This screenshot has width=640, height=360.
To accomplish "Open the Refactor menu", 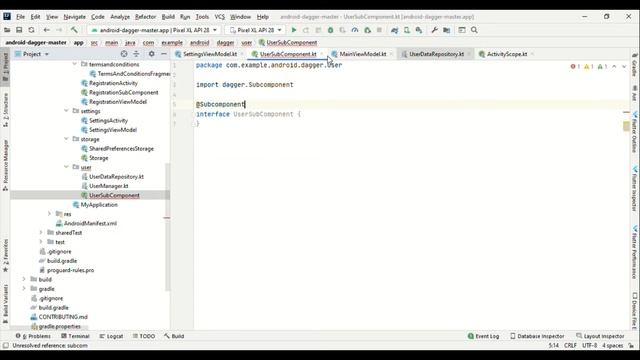I will 145,17.
